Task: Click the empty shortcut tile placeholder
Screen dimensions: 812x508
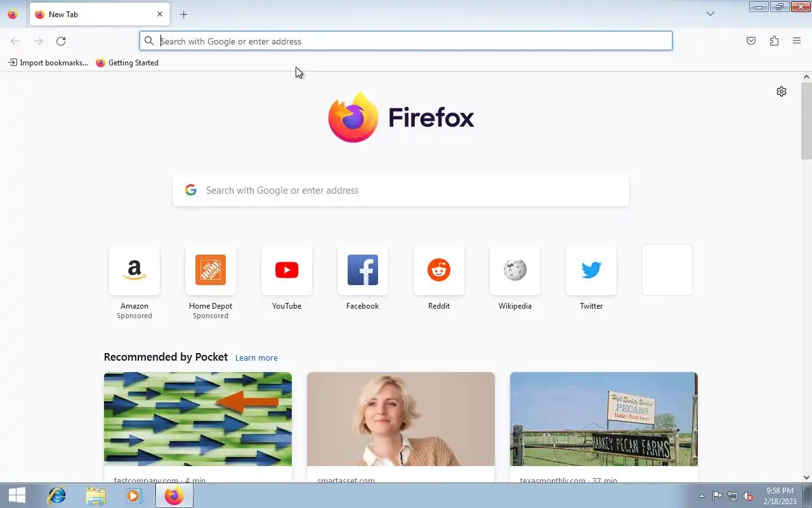Action: (x=667, y=270)
